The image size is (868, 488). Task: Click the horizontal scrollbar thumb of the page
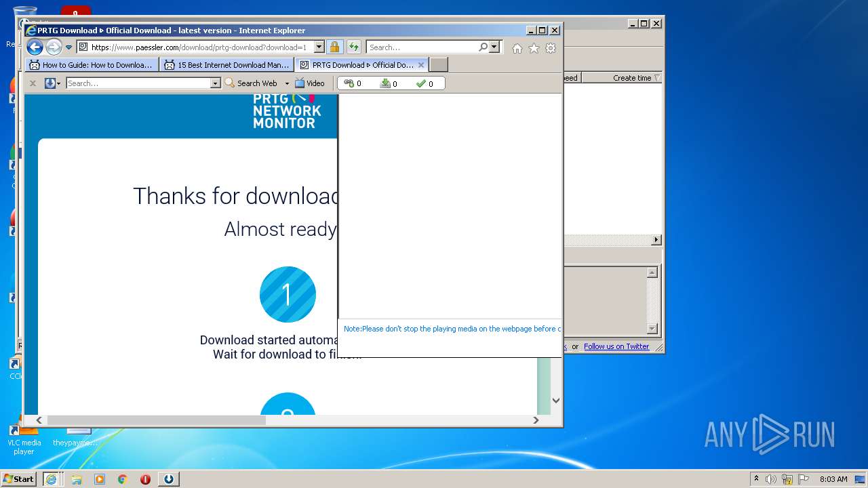(156, 420)
